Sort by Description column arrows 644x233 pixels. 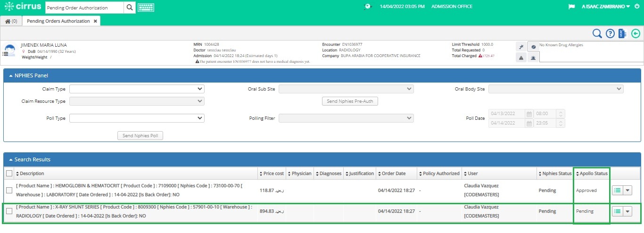coord(17,174)
